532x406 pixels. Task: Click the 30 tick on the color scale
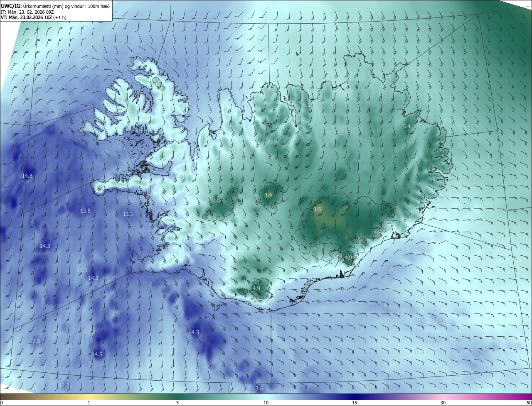pyautogui.click(x=443, y=403)
